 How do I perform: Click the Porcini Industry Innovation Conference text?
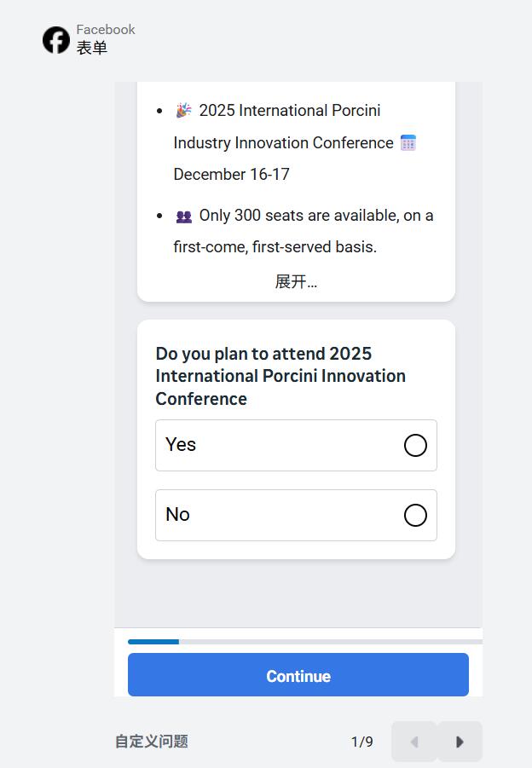283,143
